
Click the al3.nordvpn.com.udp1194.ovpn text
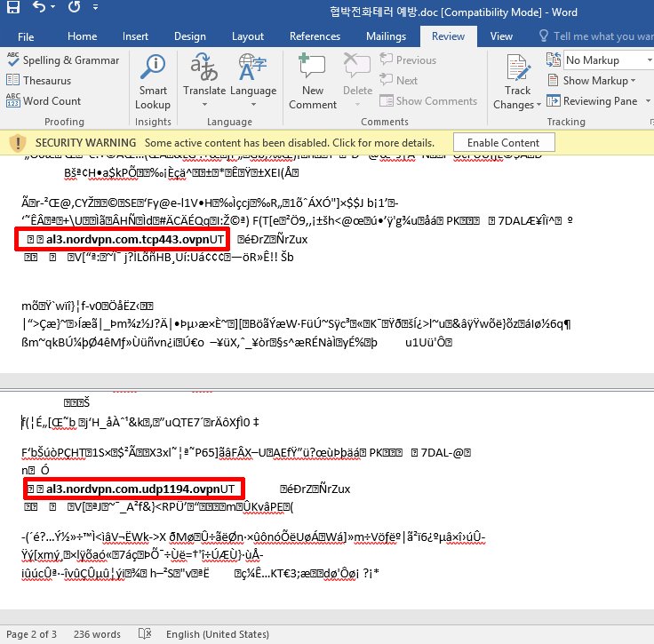pos(132,489)
